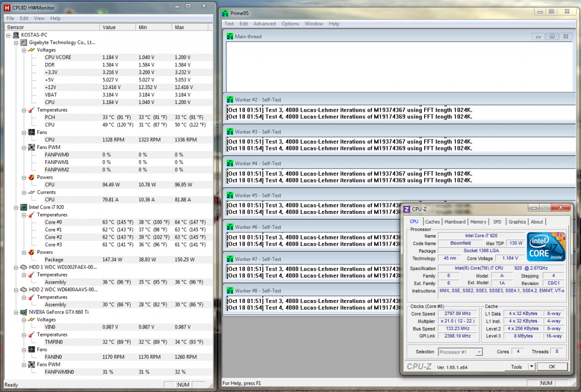Screen dimensions: 581x392
Task: Switch to the Caches tab in CPU-Z
Action: [x=432, y=222]
